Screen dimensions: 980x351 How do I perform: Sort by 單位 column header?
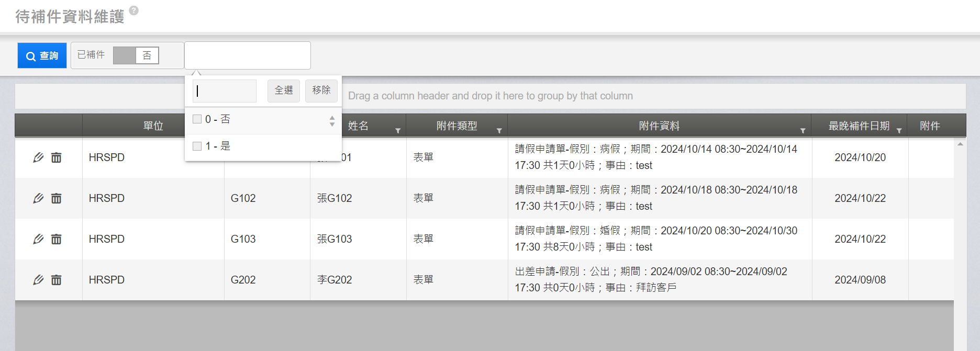click(x=153, y=126)
